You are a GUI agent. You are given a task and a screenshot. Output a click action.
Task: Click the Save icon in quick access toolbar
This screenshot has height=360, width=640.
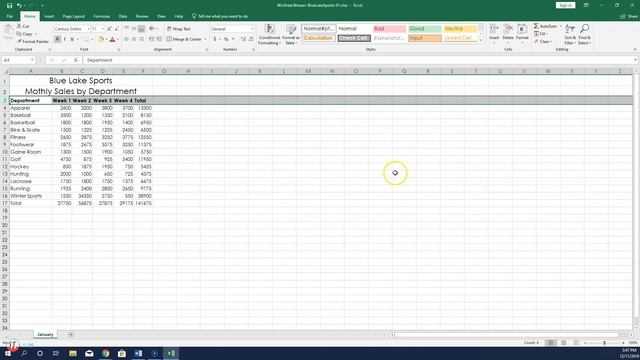pos(9,5)
